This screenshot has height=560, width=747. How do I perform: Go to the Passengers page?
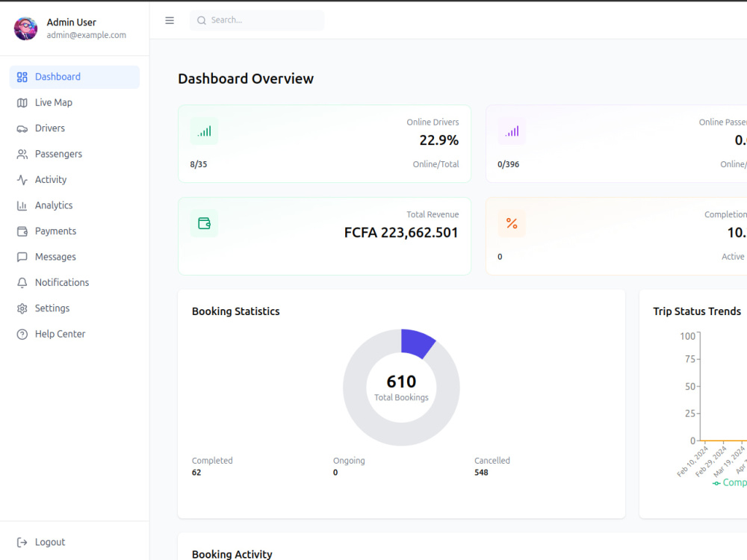[74, 155]
